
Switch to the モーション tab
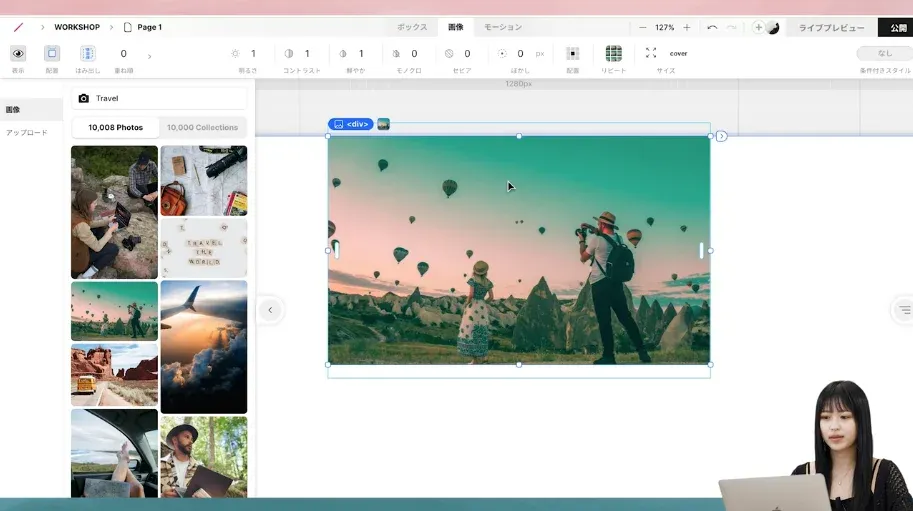tap(503, 27)
